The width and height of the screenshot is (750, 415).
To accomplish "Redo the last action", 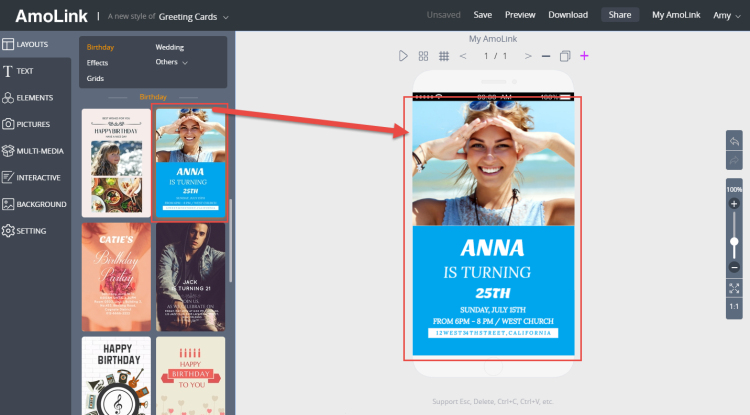I will coord(734,160).
